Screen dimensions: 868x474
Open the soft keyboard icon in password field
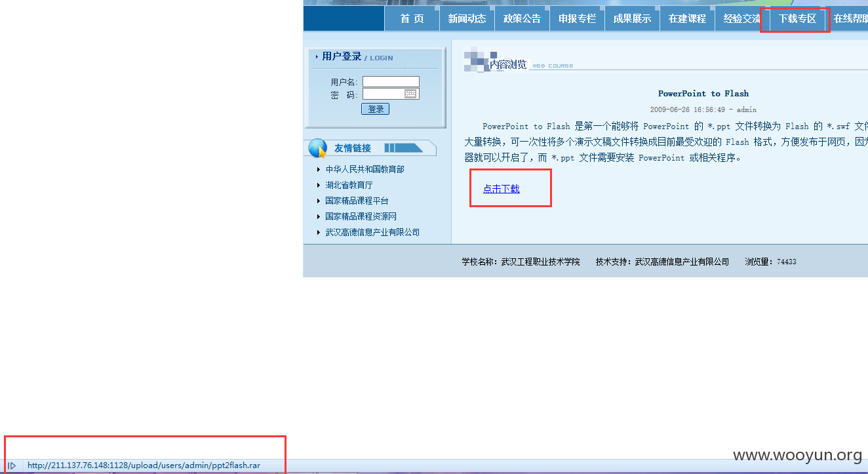tap(410, 94)
